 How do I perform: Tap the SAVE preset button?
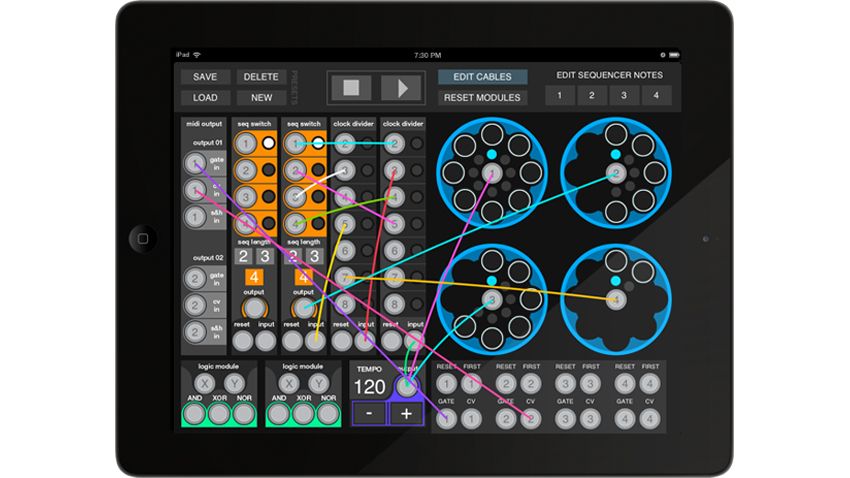[x=205, y=77]
